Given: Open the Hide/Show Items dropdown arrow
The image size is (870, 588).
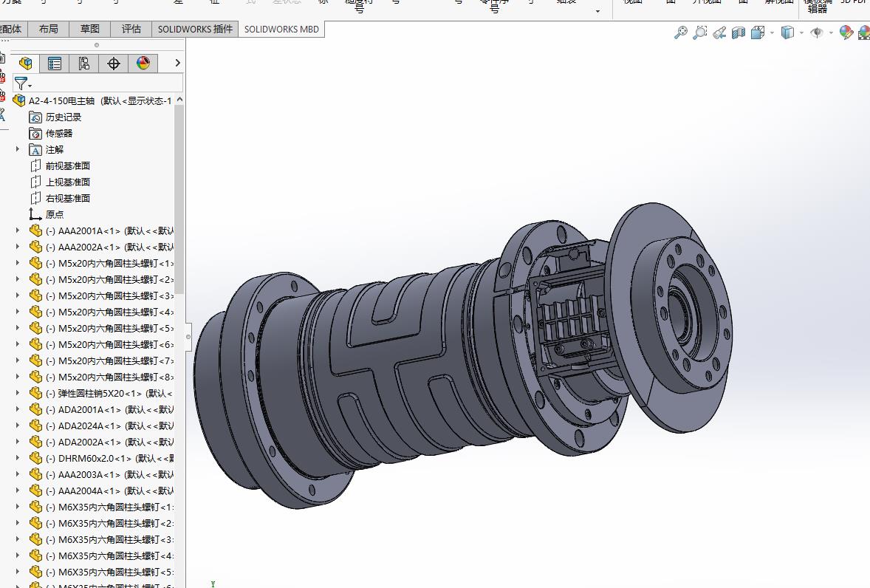Looking at the screenshot, I should (831, 33).
